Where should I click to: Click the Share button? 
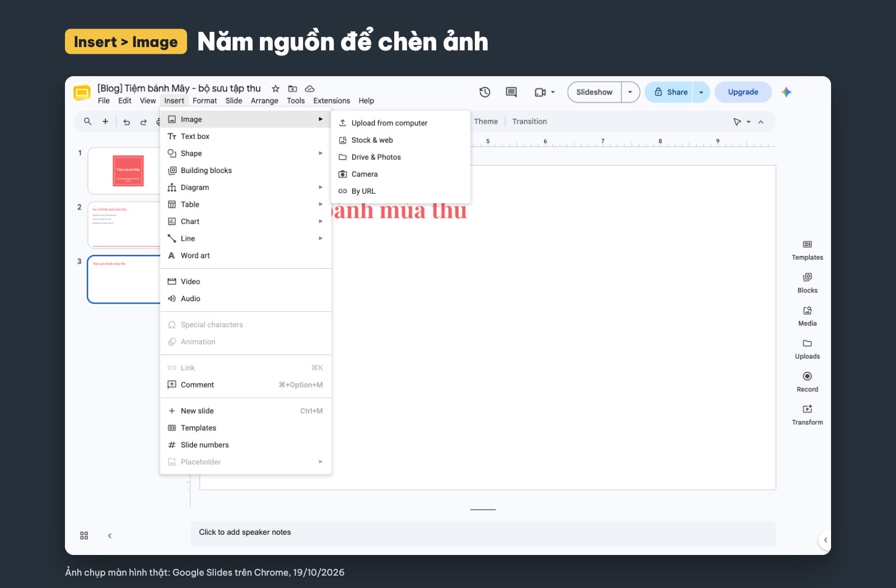click(670, 92)
